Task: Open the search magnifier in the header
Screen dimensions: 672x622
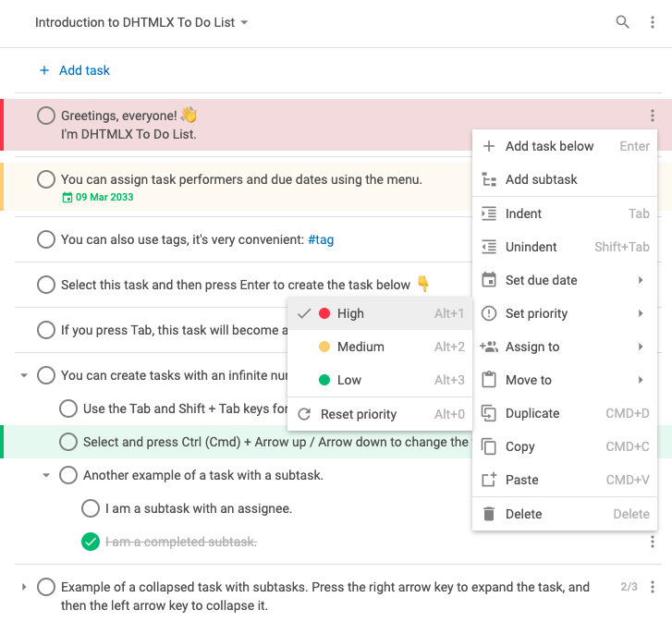Action: tap(622, 22)
